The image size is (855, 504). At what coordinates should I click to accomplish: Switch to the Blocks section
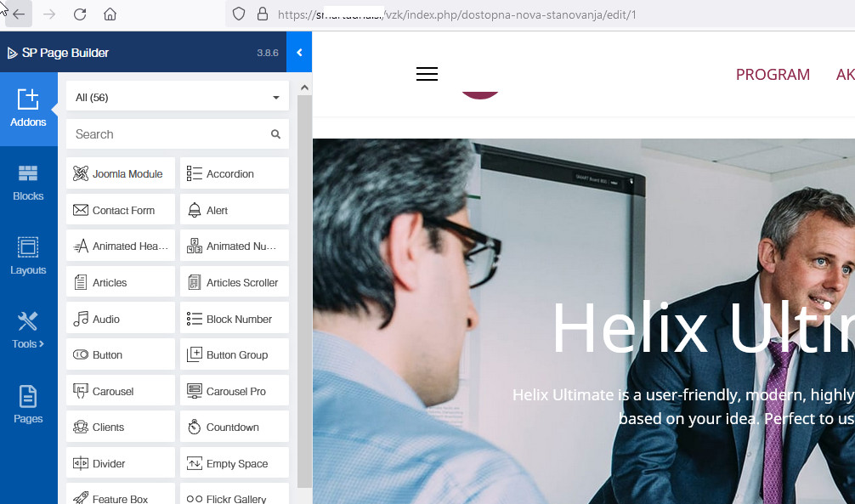tap(28, 183)
